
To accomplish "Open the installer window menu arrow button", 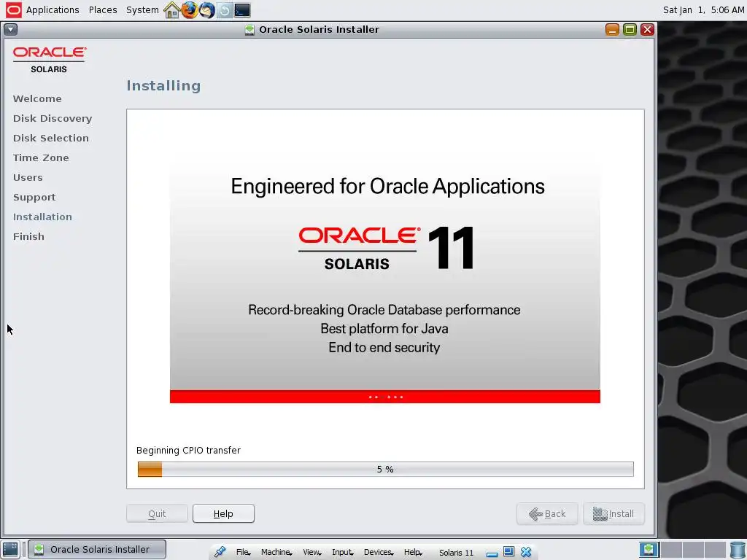I will pos(10,29).
